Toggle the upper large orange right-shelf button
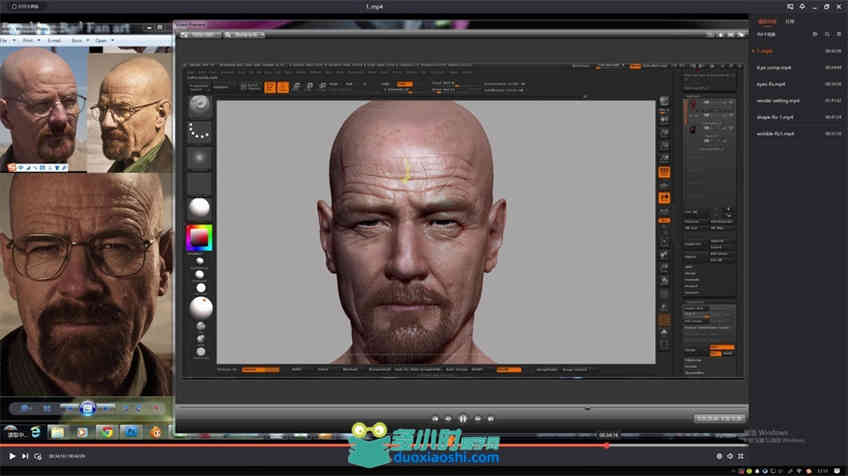The width and height of the screenshot is (848, 476). point(664,172)
